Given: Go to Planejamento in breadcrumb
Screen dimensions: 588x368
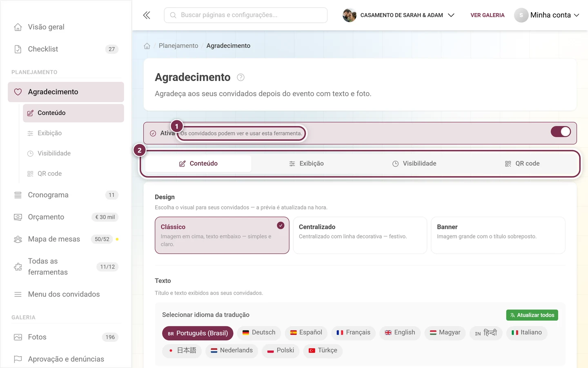Looking at the screenshot, I should [x=178, y=46].
